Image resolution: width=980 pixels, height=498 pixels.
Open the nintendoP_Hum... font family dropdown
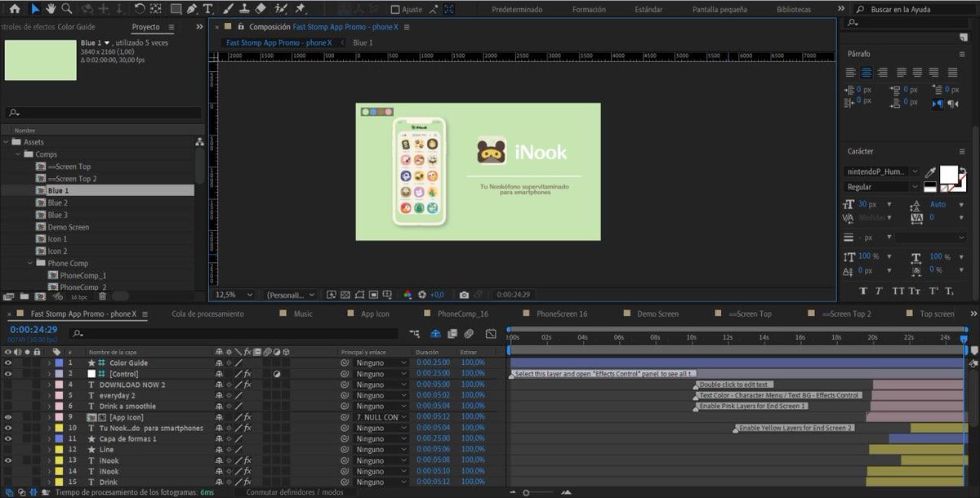pos(882,172)
